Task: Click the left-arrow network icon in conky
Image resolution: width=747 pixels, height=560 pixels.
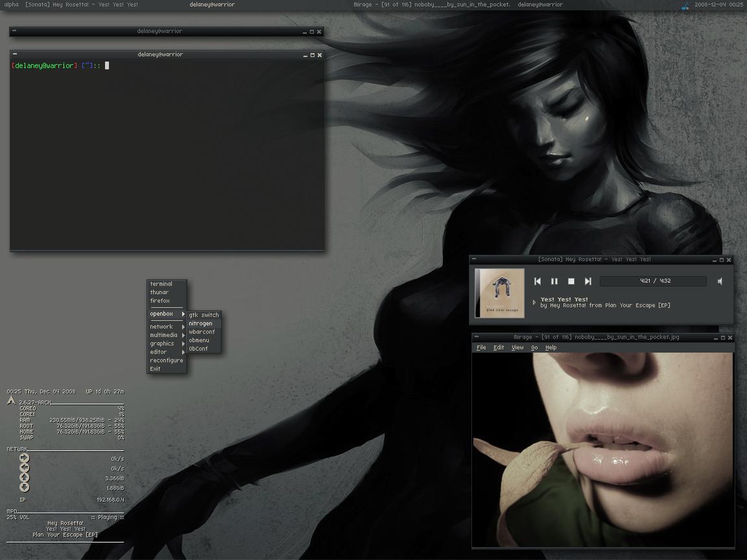Action: (x=24, y=468)
